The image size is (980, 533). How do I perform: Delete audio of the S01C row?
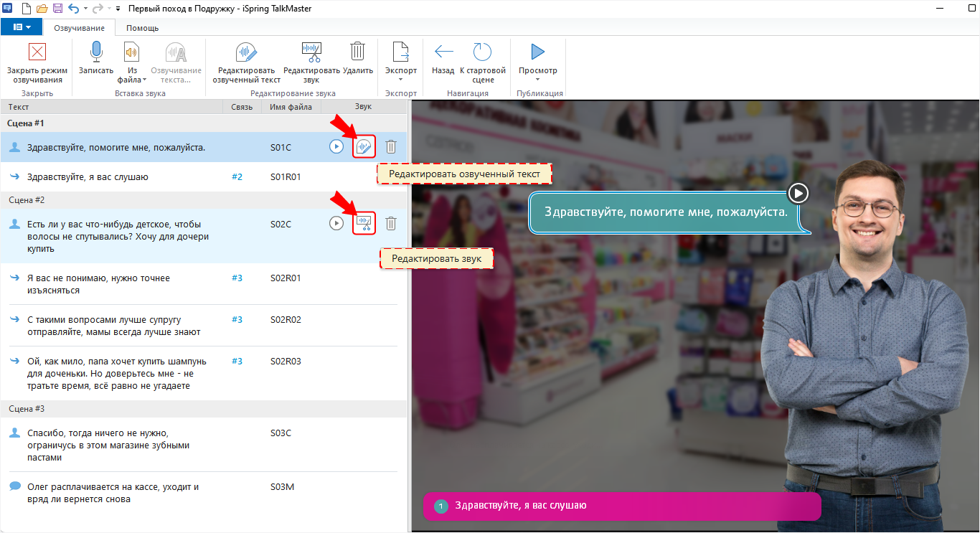391,147
